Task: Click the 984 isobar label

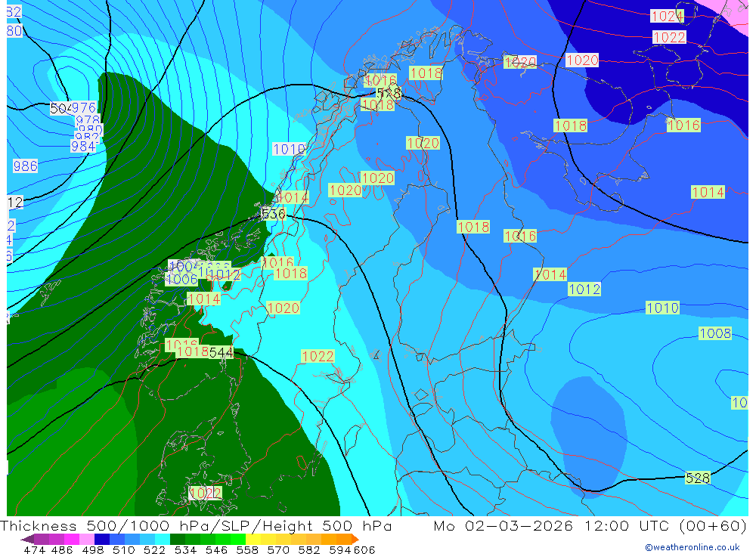Action: point(83,146)
